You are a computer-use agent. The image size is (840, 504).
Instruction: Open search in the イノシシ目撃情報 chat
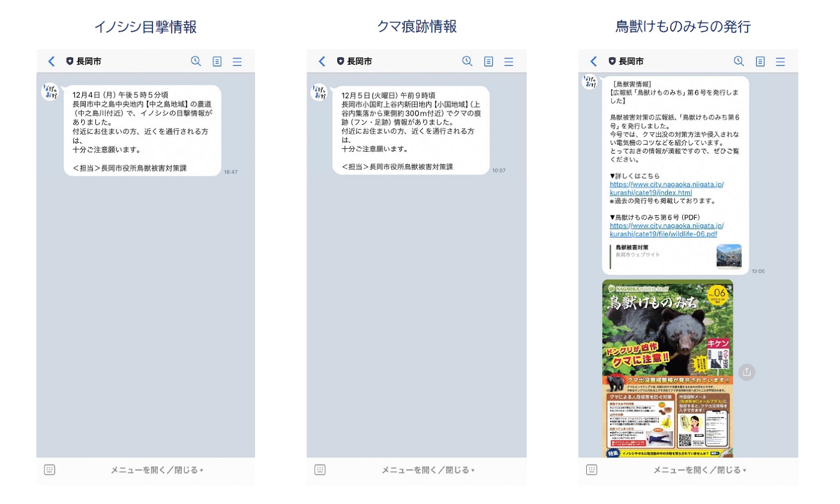point(196,61)
